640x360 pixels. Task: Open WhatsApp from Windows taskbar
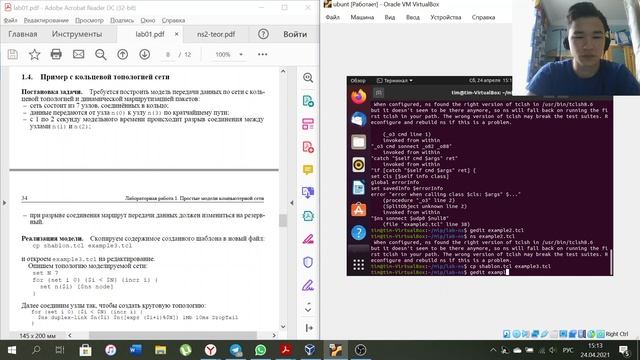(260, 350)
